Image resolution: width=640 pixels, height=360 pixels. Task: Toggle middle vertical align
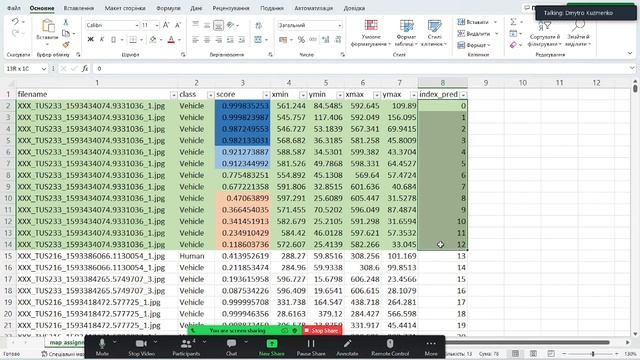tap(207, 25)
